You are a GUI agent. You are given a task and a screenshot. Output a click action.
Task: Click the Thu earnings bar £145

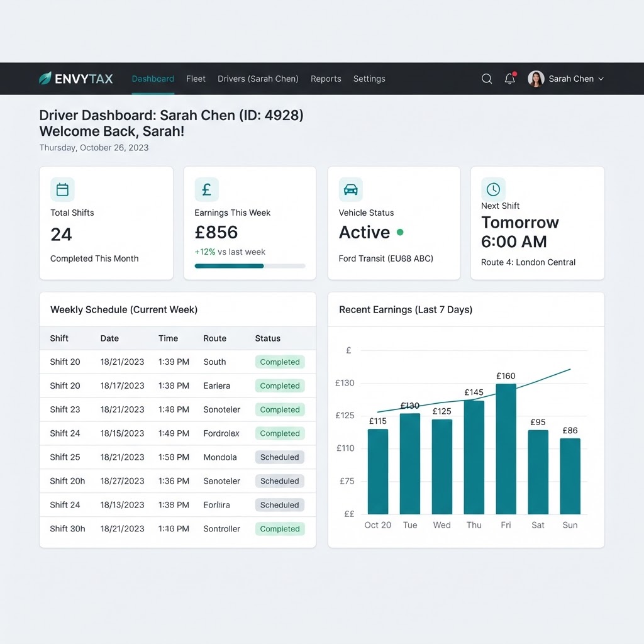pos(474,458)
